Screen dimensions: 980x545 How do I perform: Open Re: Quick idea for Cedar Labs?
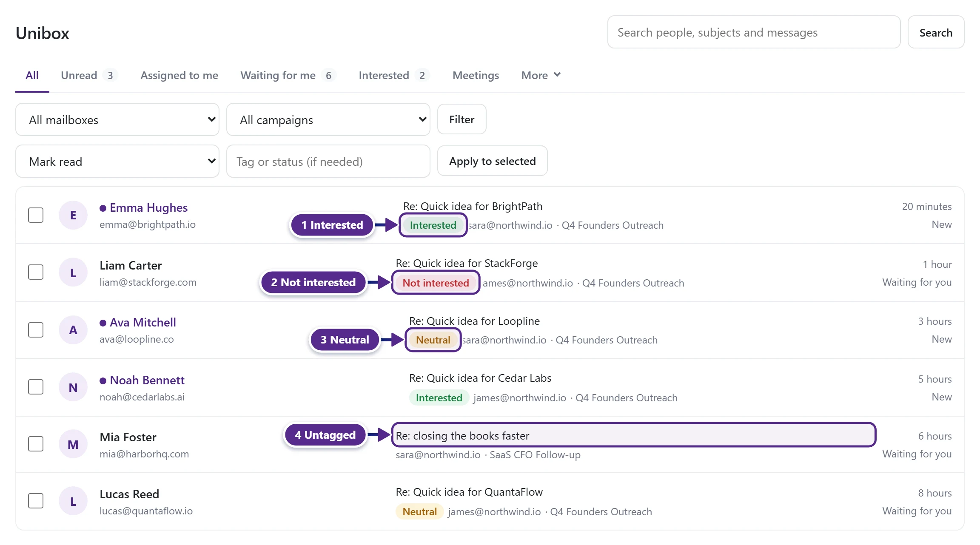pyautogui.click(x=480, y=378)
